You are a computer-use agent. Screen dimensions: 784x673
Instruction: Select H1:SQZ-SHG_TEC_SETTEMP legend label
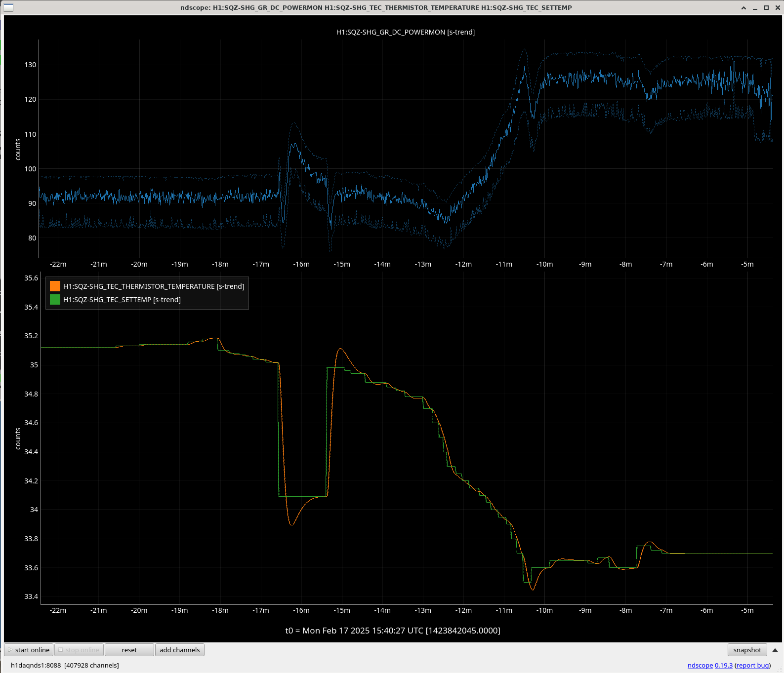point(122,300)
